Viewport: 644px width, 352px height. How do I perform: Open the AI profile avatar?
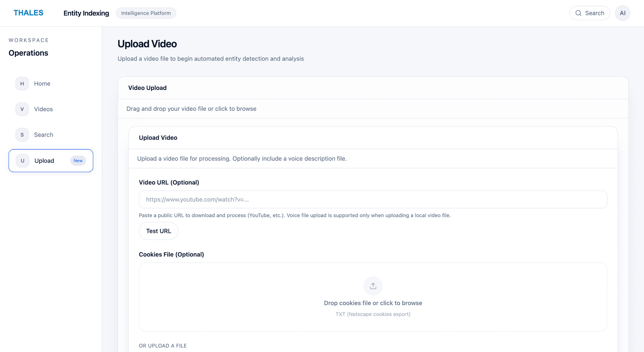click(623, 13)
